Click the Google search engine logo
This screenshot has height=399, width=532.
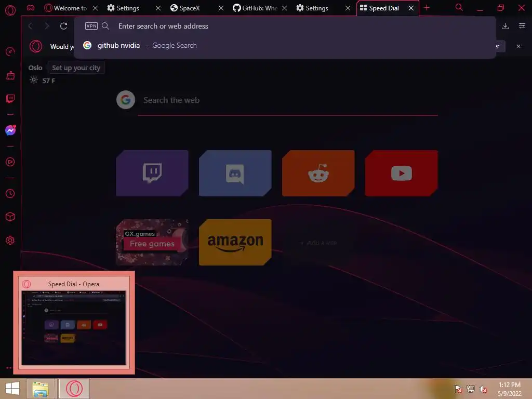click(126, 100)
